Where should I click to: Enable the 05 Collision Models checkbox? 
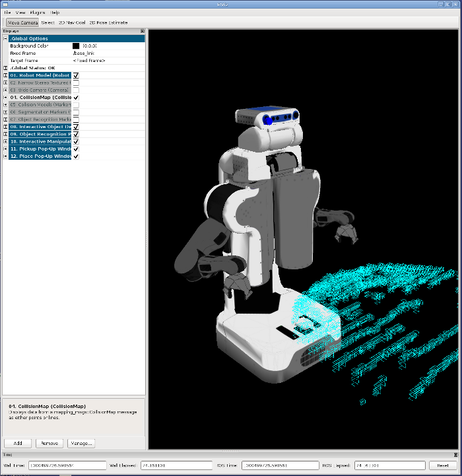coord(76,104)
